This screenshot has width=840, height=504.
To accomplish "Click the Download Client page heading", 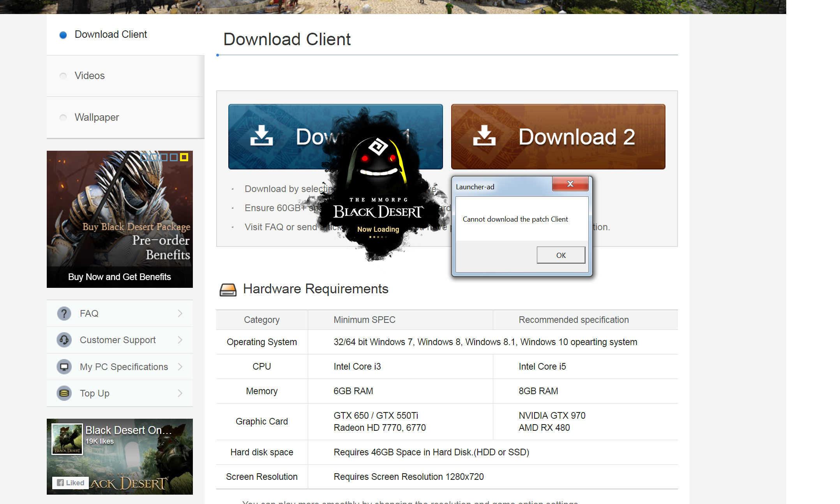I will tap(287, 39).
